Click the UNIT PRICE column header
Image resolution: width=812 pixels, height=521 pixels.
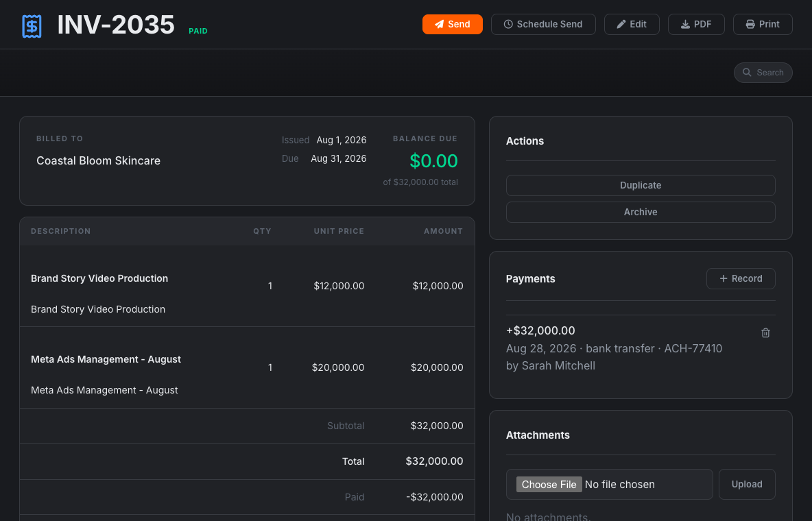coord(339,231)
